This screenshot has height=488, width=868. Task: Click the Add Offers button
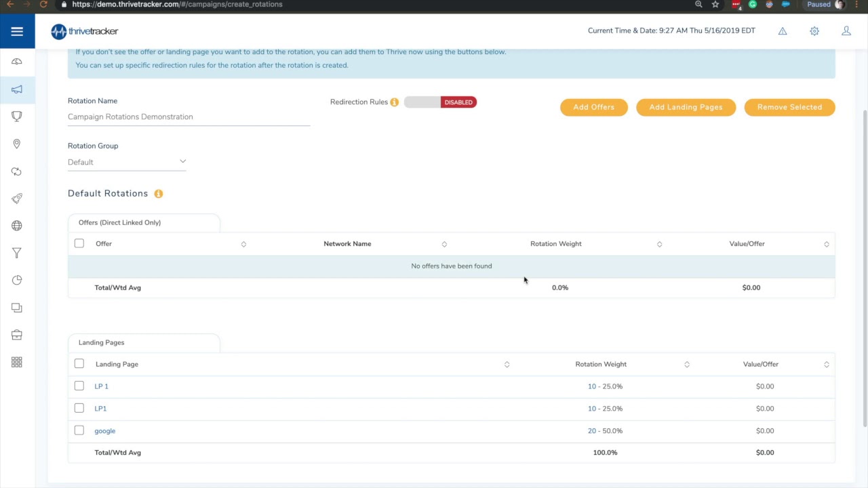594,107
